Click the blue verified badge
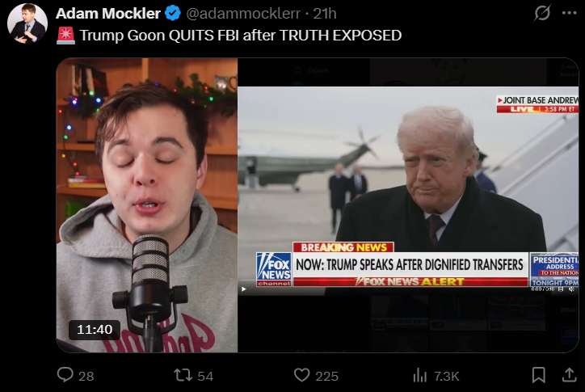This screenshot has height=392, width=585. [173, 14]
